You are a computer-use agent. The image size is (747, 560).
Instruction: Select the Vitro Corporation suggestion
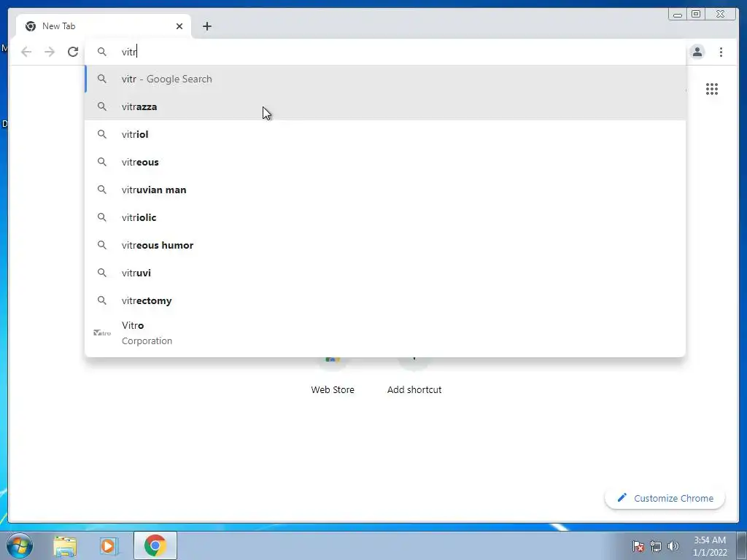pyautogui.click(x=385, y=332)
